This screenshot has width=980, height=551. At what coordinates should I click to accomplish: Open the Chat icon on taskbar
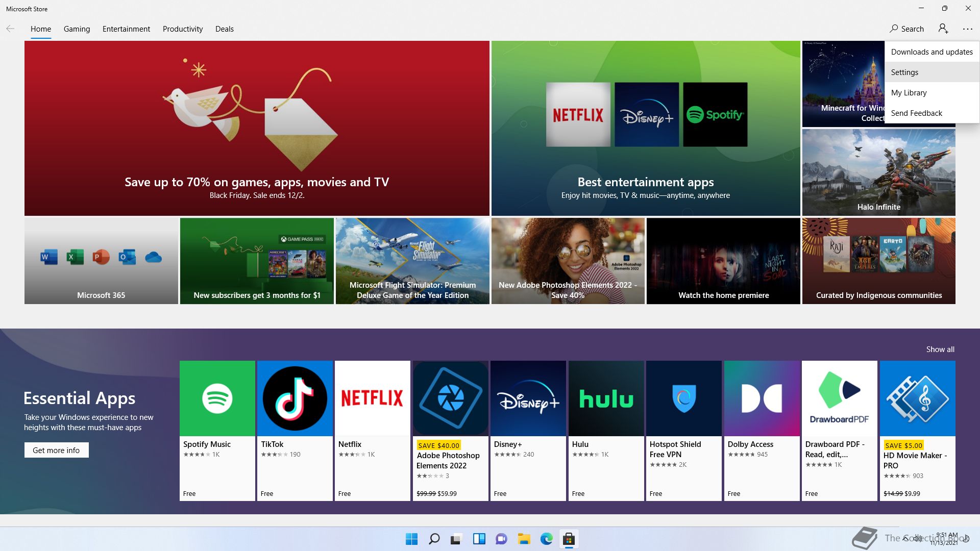click(501, 539)
